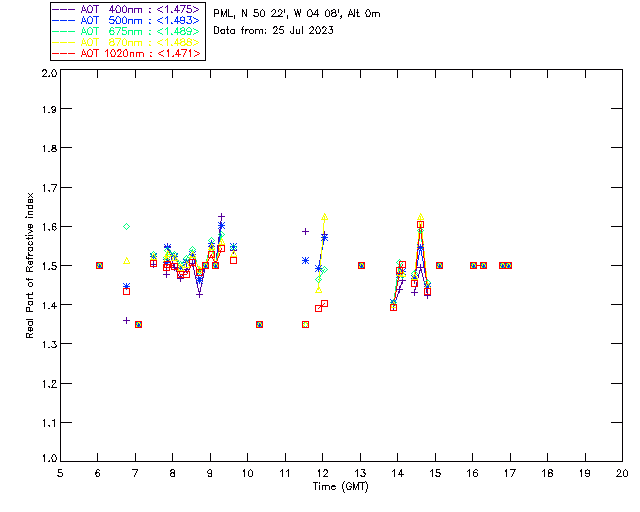Click the y-axis tick label 1.4

click(49, 305)
